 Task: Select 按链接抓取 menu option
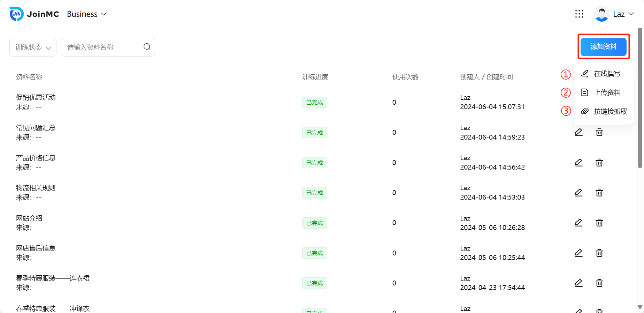coord(610,111)
